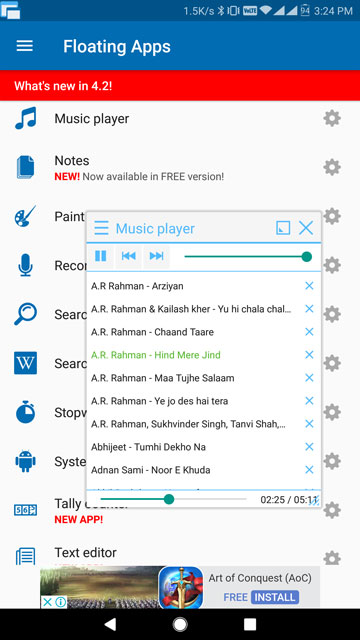Play A.R. Rahman - Ye jo des hai tera
This screenshot has height=640, width=360.
[x=160, y=401]
